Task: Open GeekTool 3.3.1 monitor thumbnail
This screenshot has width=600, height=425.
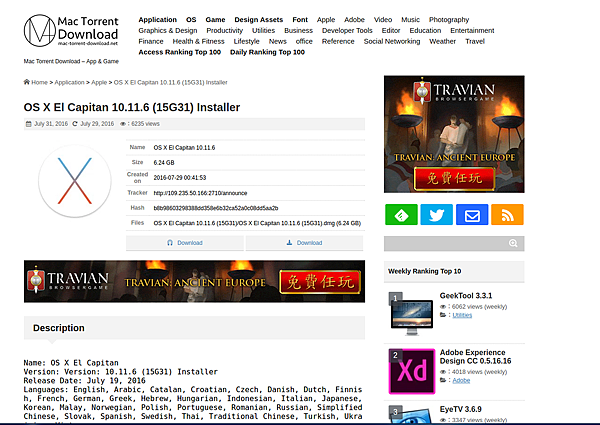Action: [x=412, y=314]
